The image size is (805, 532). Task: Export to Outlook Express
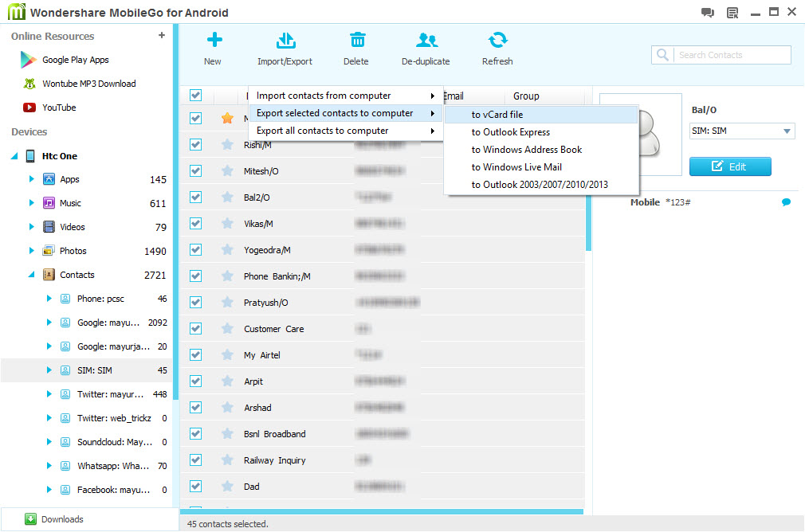pyautogui.click(x=541, y=132)
